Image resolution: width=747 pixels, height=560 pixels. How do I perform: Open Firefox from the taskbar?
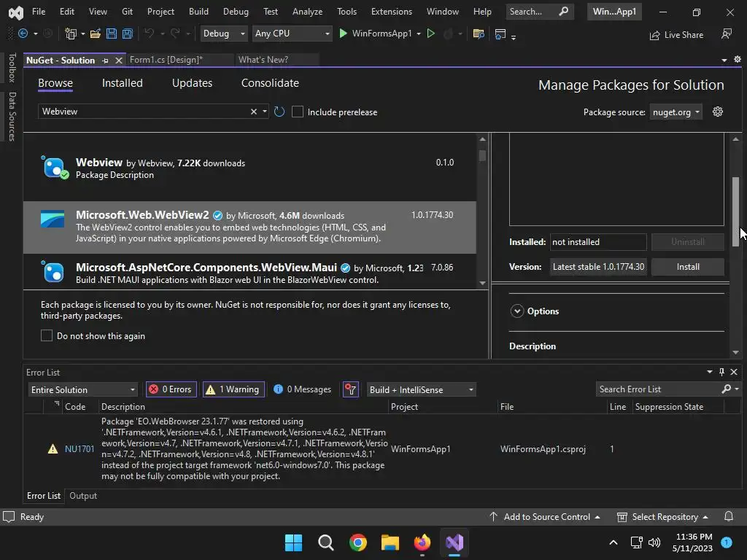pyautogui.click(x=422, y=542)
